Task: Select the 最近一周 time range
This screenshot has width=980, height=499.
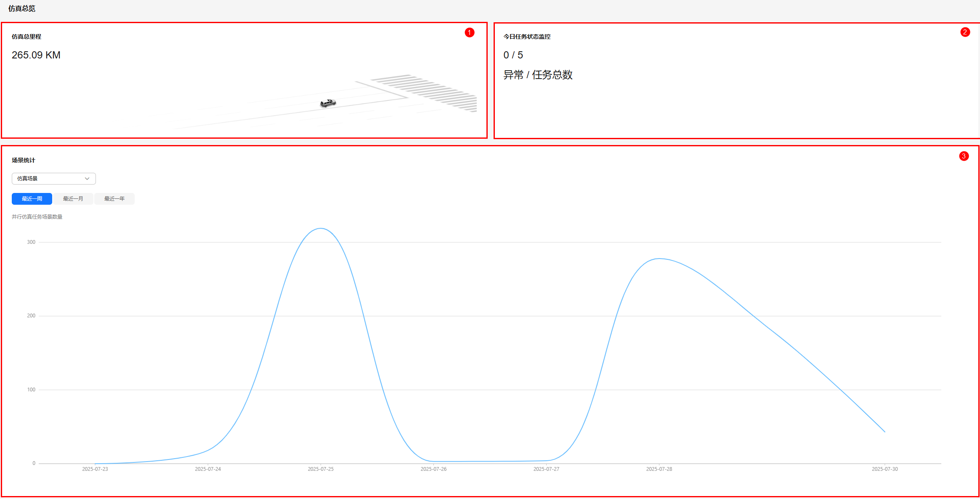Action: pyautogui.click(x=32, y=199)
